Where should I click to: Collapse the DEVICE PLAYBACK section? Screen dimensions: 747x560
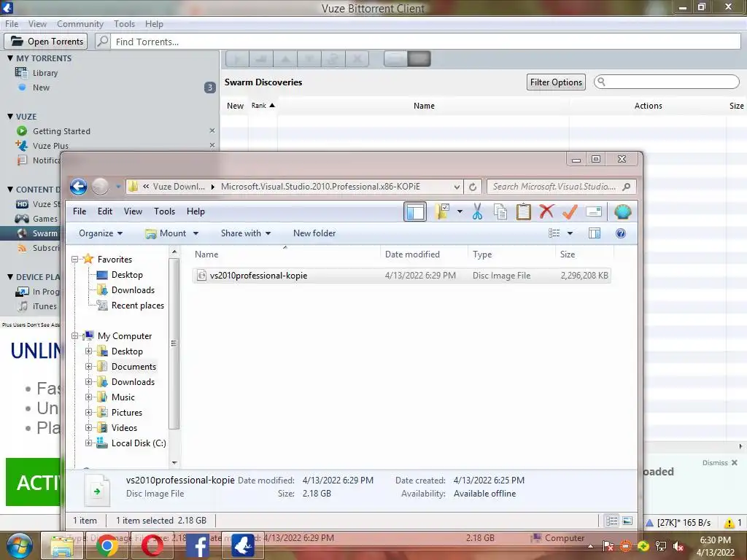(10, 276)
